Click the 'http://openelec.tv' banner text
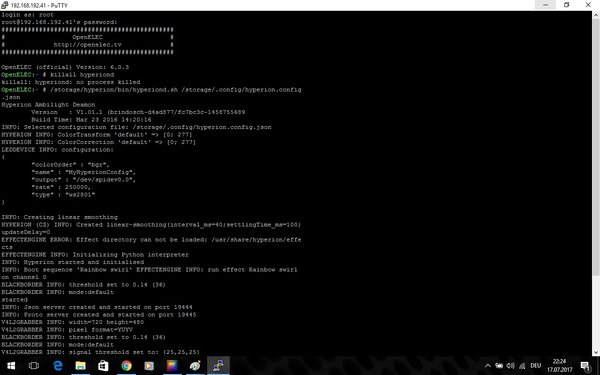Viewport: 600px width, 375px height. coord(88,44)
